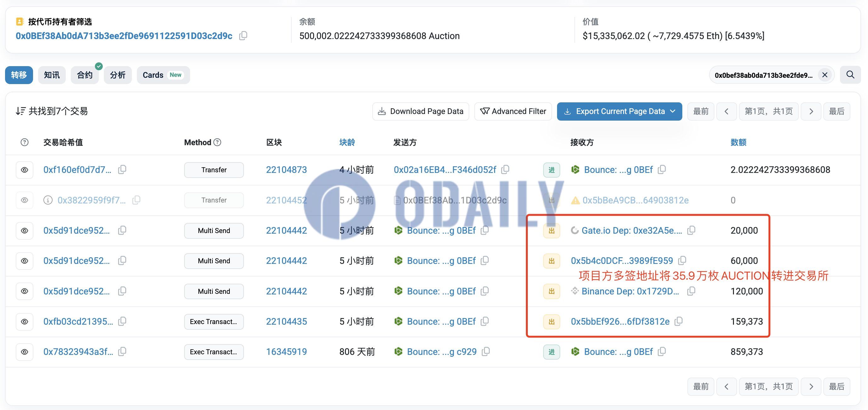Switch to the 分析 analysis tab

(x=117, y=74)
